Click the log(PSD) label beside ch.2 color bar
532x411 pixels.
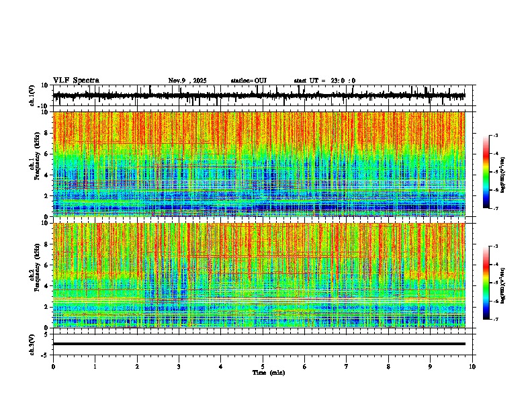point(502,285)
